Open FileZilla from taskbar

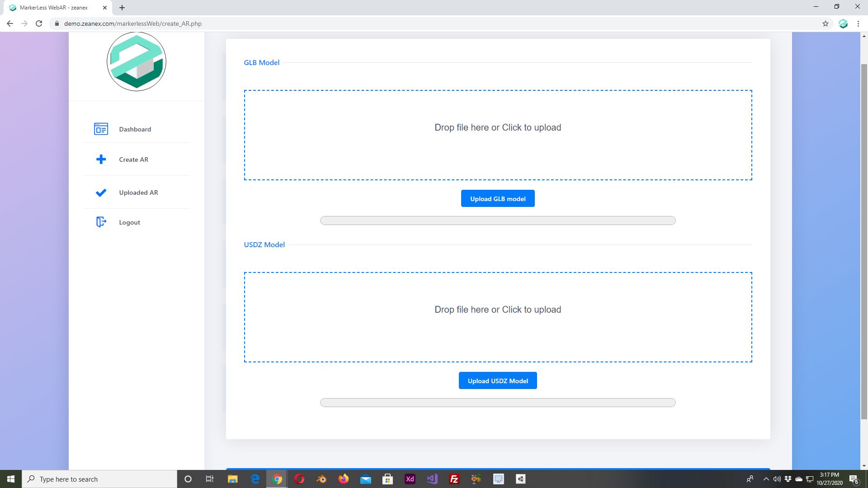(454, 479)
